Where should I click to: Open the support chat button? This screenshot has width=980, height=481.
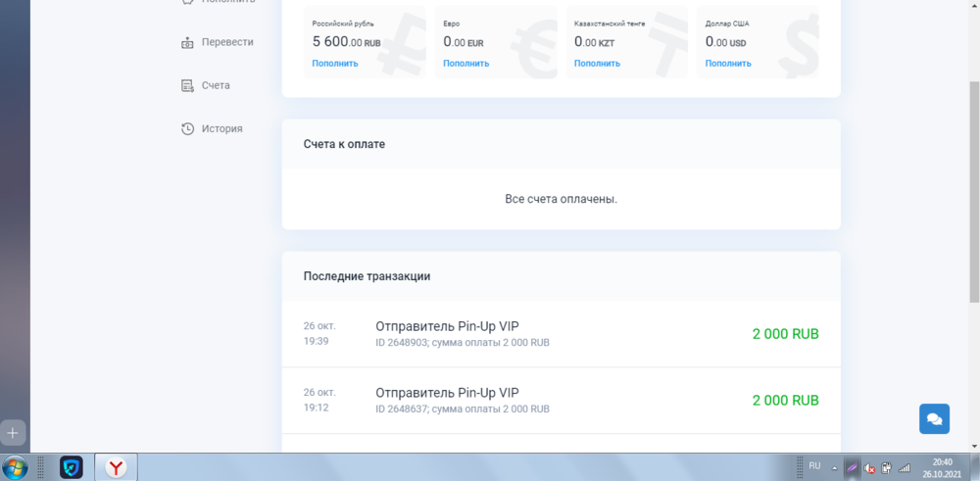click(934, 418)
